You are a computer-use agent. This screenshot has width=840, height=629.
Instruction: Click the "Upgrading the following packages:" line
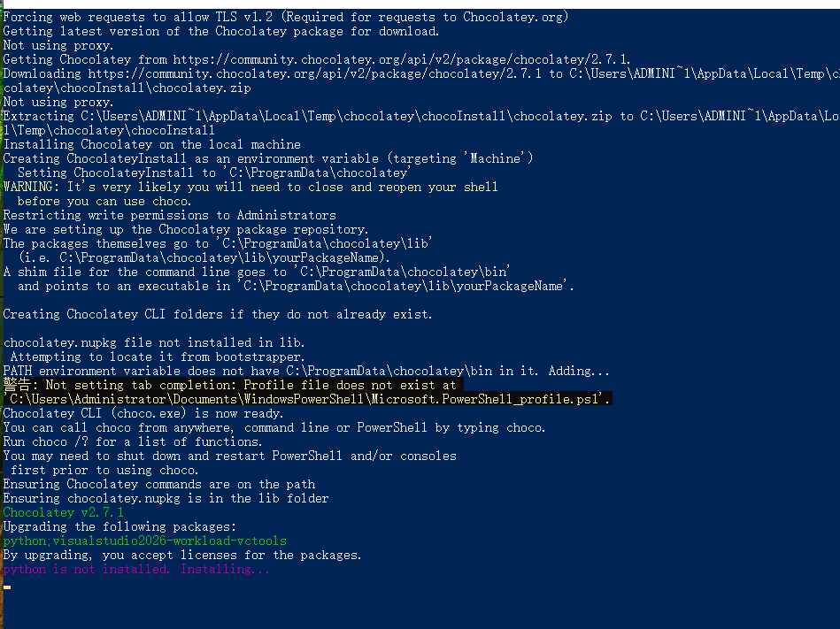point(120,526)
